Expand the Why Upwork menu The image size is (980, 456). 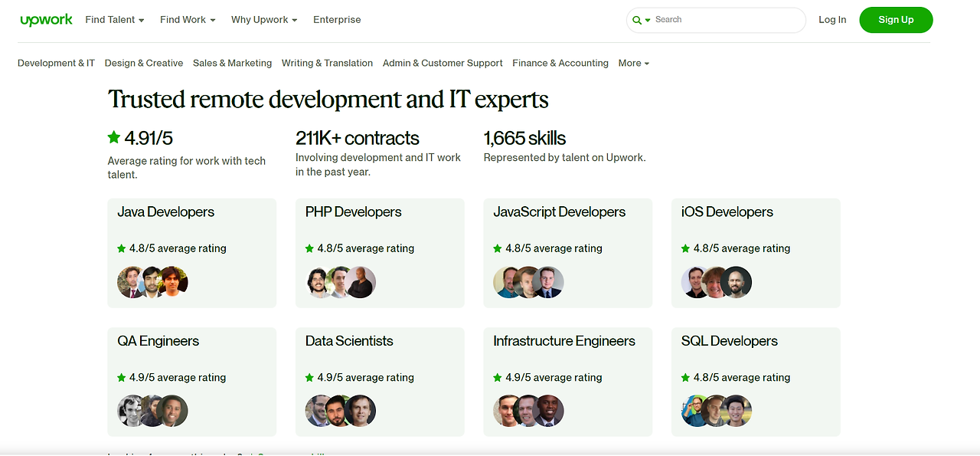coord(264,20)
